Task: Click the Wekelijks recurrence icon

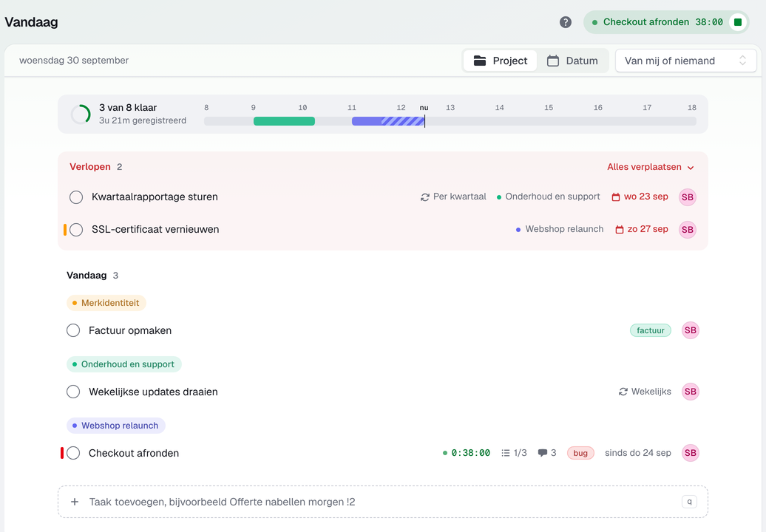Action: [623, 392]
